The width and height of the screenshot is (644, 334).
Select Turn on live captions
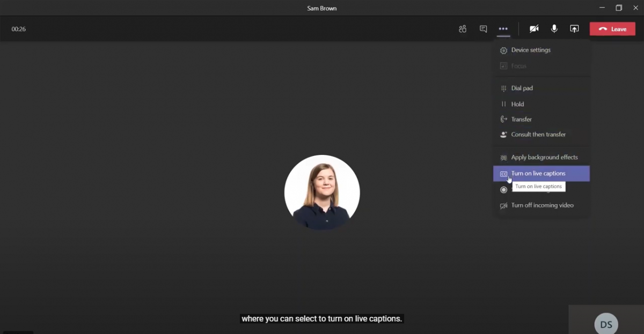pyautogui.click(x=538, y=174)
